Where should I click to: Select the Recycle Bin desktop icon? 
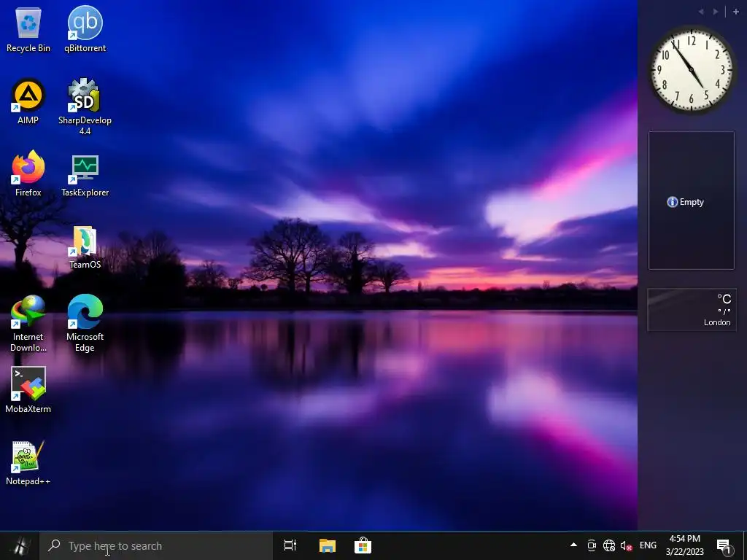[x=28, y=30]
